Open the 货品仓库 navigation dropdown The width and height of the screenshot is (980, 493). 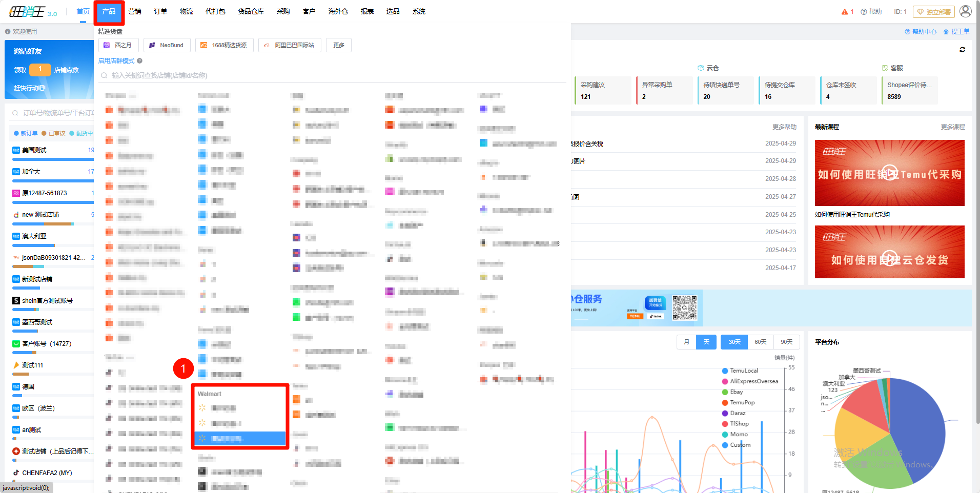251,11
